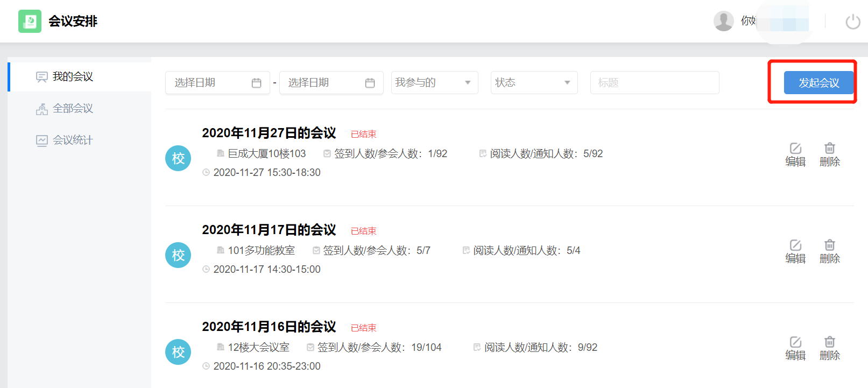Image resolution: width=868 pixels, height=388 pixels.
Task: Edit the 2020年11月16日 meeting
Action: (795, 348)
